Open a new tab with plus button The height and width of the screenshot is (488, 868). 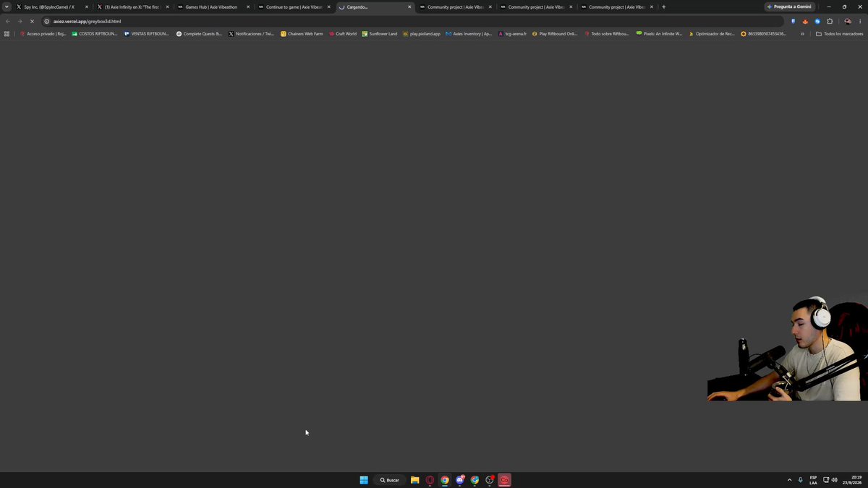664,7
